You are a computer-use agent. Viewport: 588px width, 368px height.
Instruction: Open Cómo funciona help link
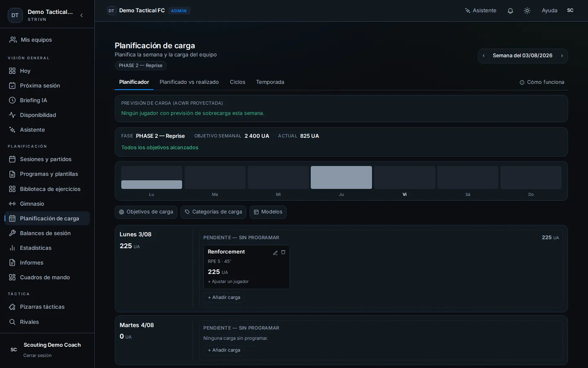click(542, 82)
